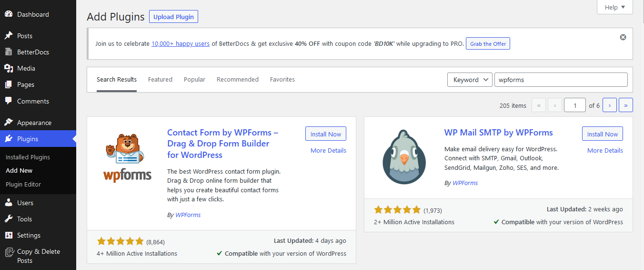
Task: Dismiss the BetterDocs promo notice
Action: tap(623, 37)
